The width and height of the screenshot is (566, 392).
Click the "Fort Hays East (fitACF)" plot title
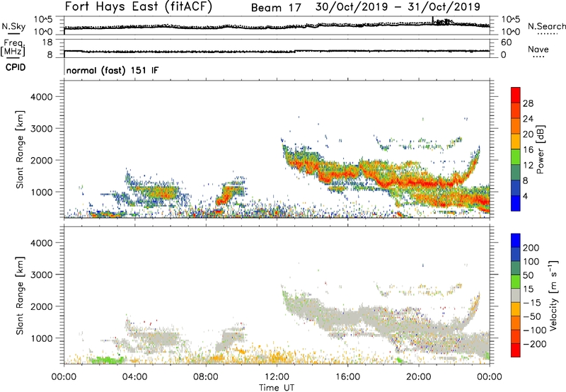[x=139, y=6]
